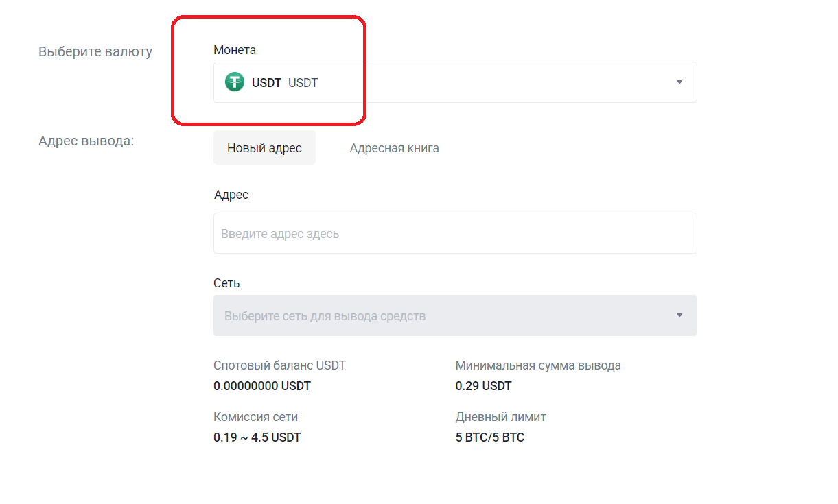838x504 pixels.
Task: Select the 0.19 ~ 4.5 USDT fee value
Action: pos(257,437)
